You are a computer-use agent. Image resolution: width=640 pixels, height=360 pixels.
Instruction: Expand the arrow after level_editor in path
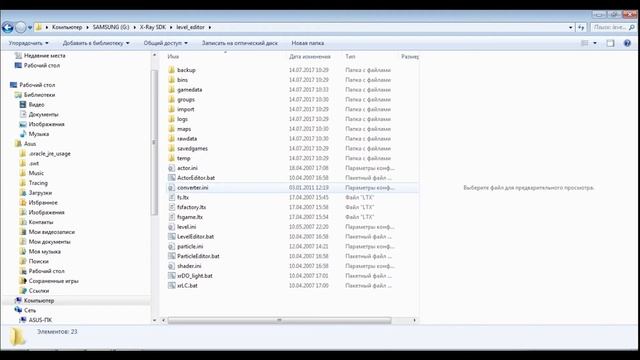210,27
